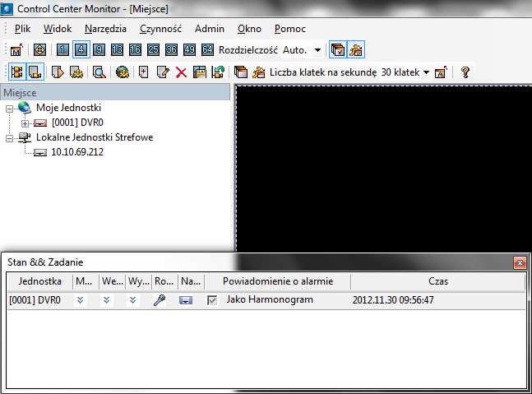Click the Miejsce panel header
This screenshot has height=394, width=532.
click(115, 93)
